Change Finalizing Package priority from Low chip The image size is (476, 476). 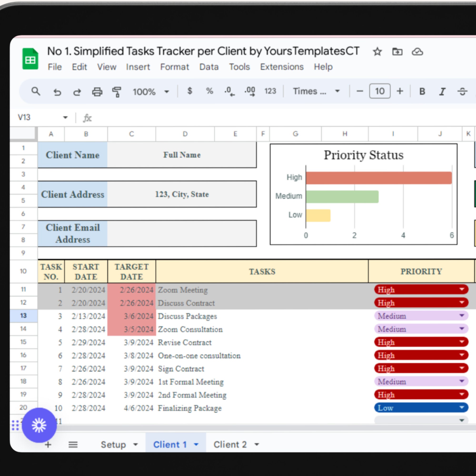pyautogui.click(x=462, y=408)
